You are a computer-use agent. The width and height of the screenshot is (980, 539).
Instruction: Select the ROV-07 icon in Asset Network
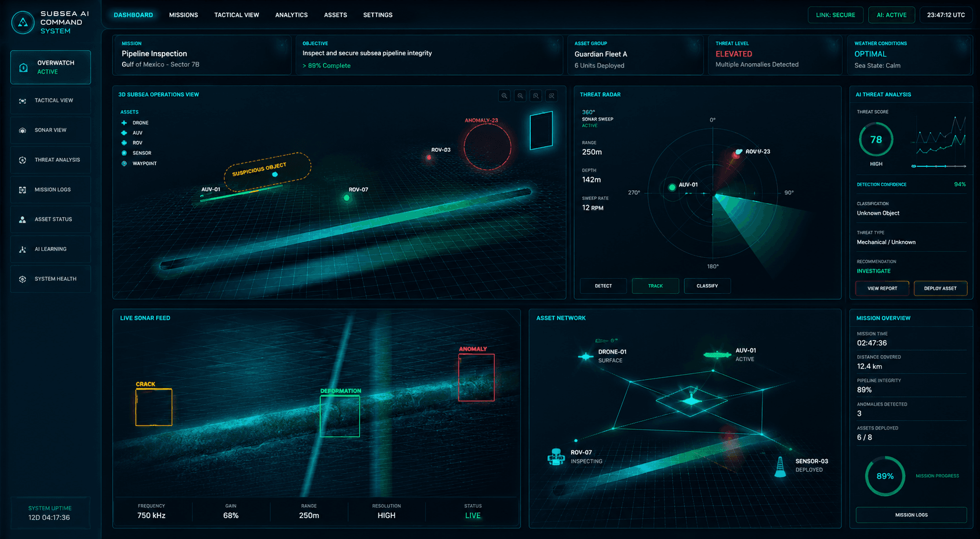pos(556,457)
